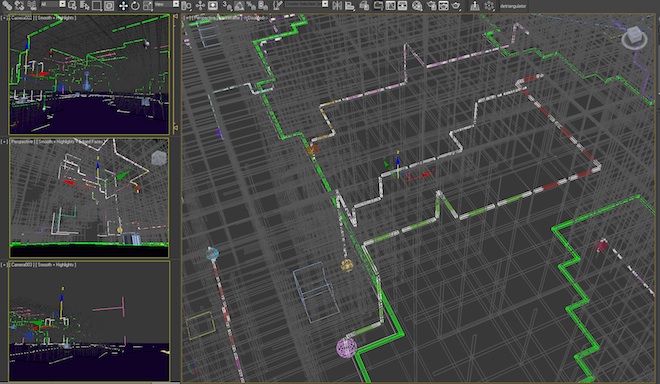
Task: Activate the Select and Move tool
Action: click(x=123, y=5)
